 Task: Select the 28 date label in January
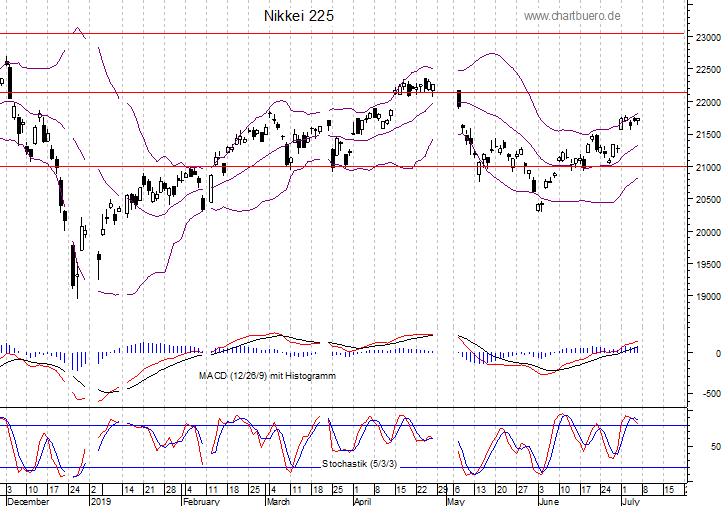171,490
